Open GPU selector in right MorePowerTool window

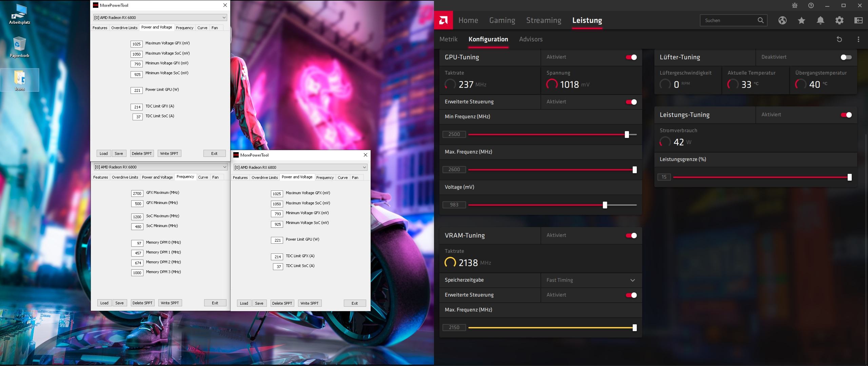click(300, 167)
